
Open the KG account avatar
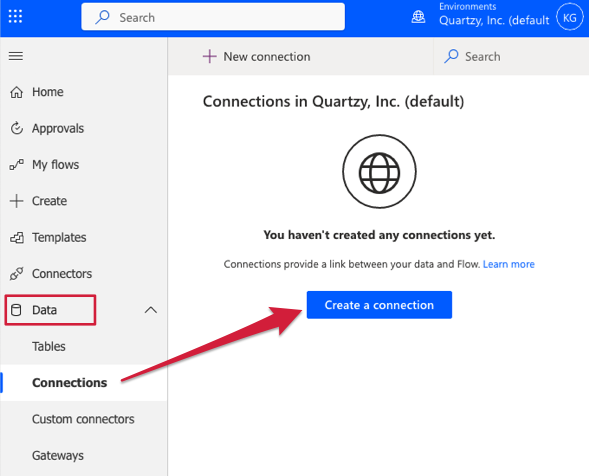point(569,17)
